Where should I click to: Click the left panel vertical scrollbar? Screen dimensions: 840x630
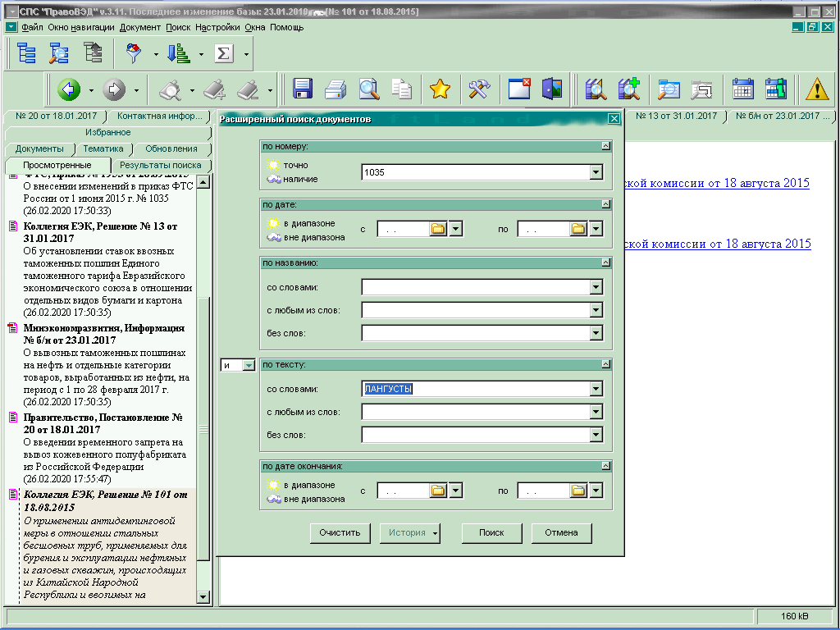click(204, 427)
